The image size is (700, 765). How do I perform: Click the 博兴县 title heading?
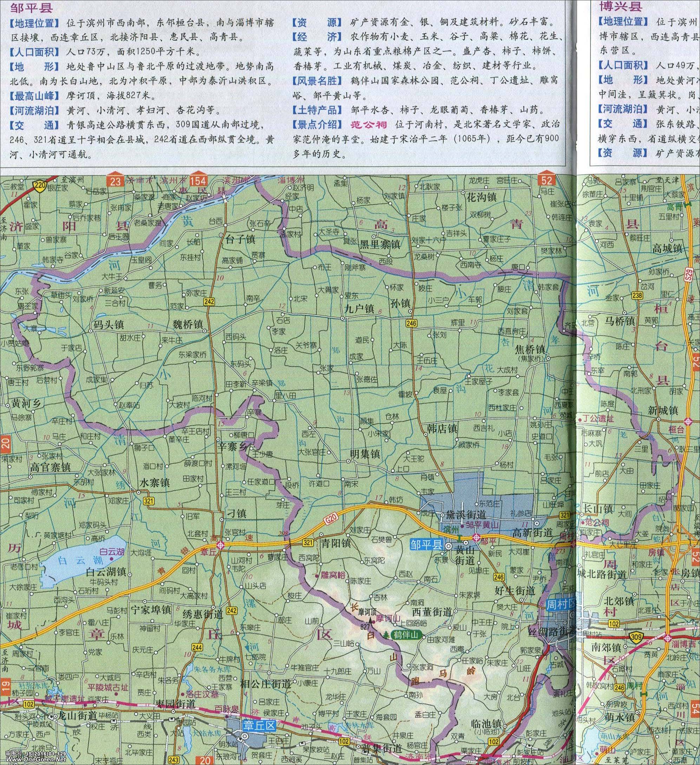point(621,6)
